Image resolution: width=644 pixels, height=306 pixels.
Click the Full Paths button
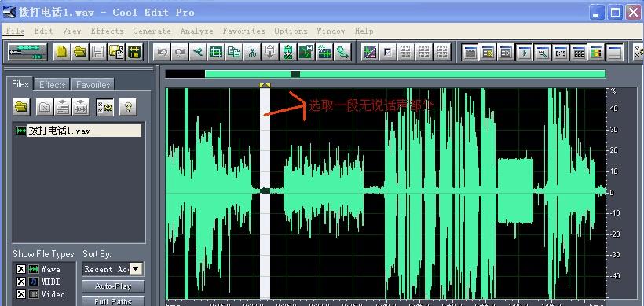pyautogui.click(x=113, y=301)
